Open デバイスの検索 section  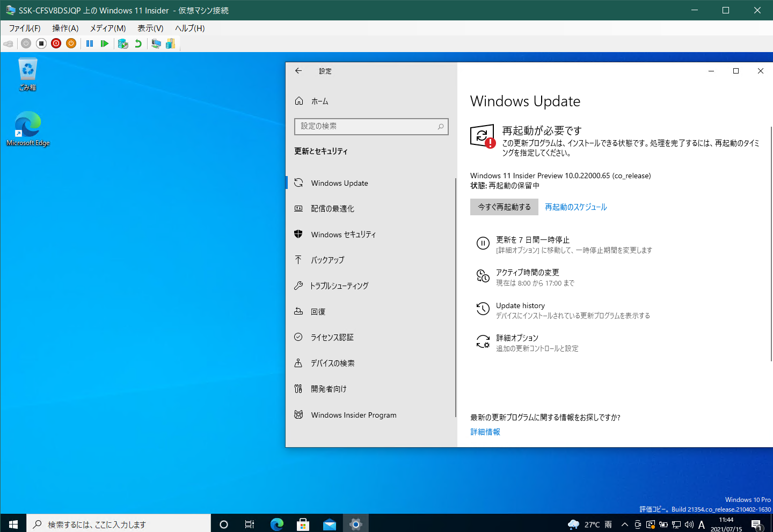(x=370, y=363)
